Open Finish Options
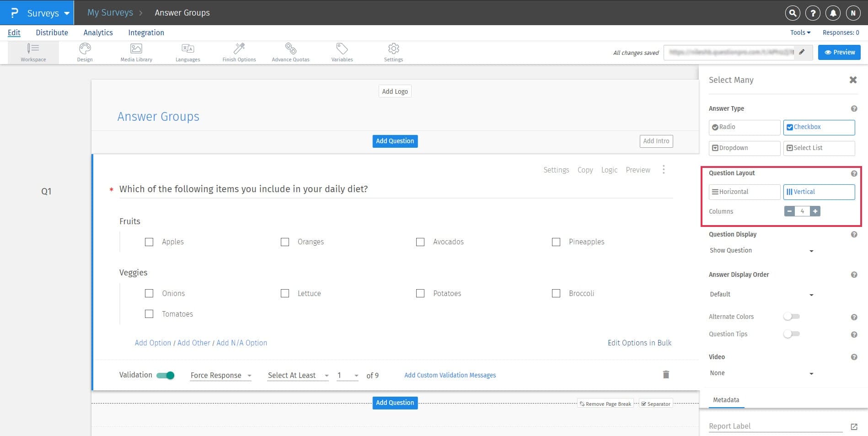This screenshot has height=436, width=868. pos(239,52)
